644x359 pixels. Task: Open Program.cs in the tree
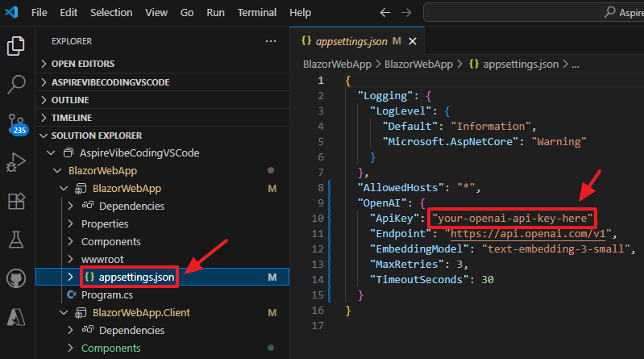click(x=106, y=294)
